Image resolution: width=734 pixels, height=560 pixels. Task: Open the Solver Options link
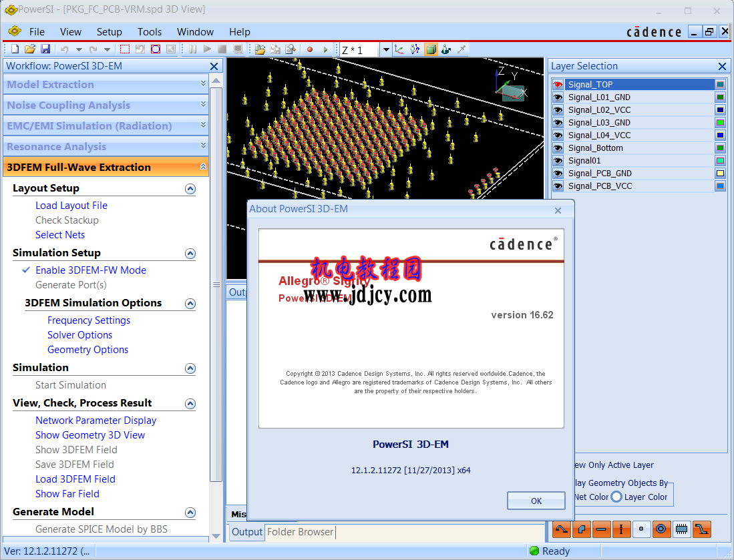tap(80, 335)
